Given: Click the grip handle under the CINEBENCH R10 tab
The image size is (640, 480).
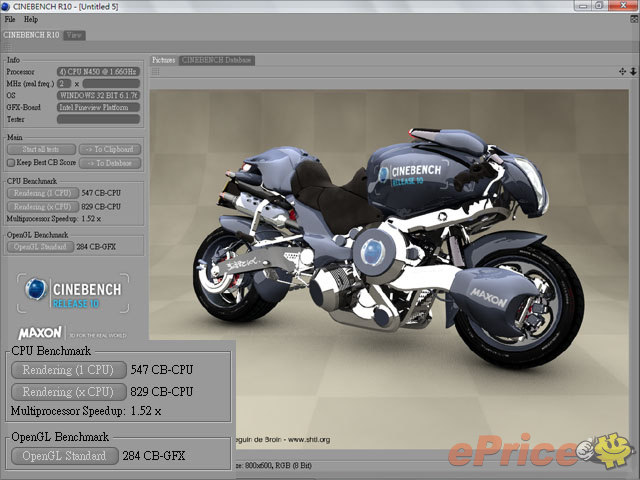Looking at the screenshot, I should click(7, 47).
